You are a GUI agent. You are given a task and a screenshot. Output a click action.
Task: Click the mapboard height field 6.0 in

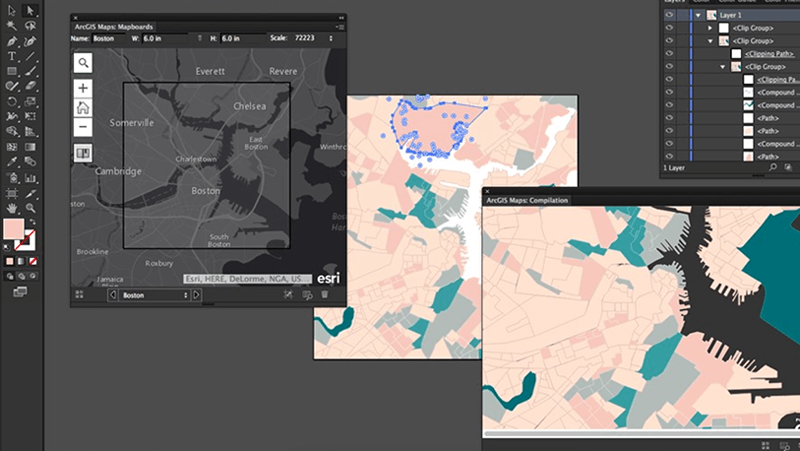(x=243, y=38)
